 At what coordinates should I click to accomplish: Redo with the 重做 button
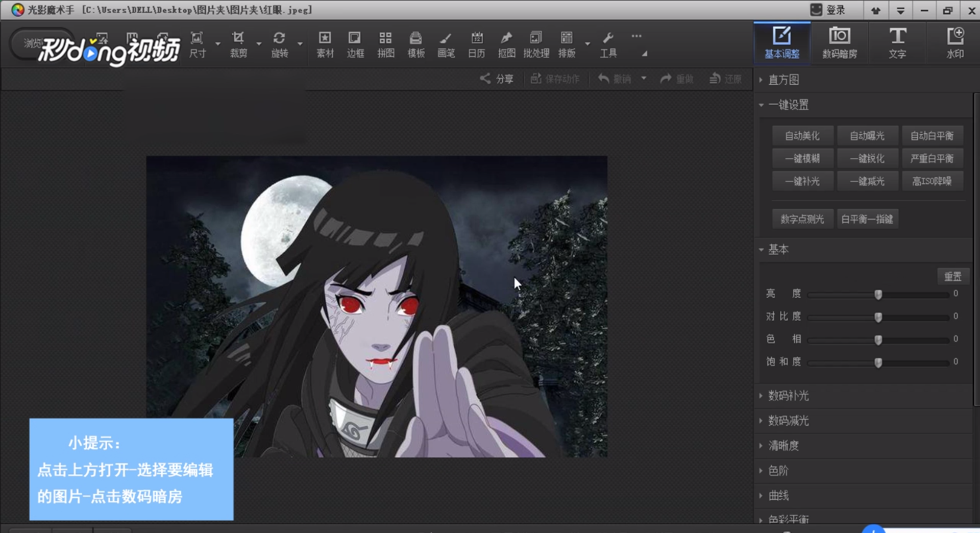pyautogui.click(x=676, y=79)
